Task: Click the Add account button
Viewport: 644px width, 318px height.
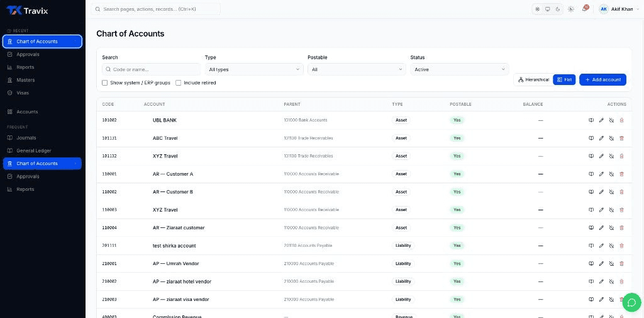Action: point(602,79)
